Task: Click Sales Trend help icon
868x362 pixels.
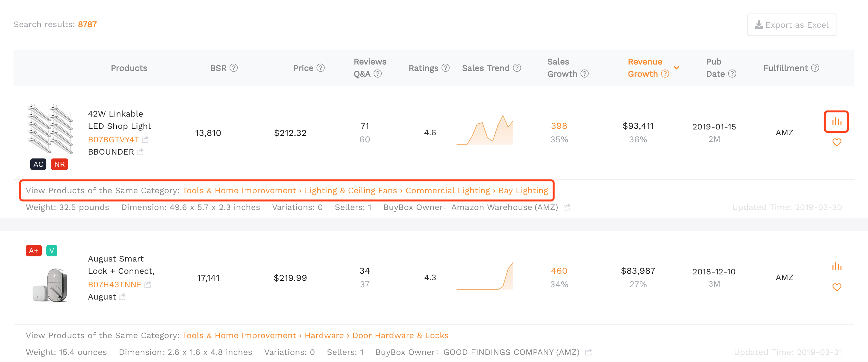Action: pos(517,68)
